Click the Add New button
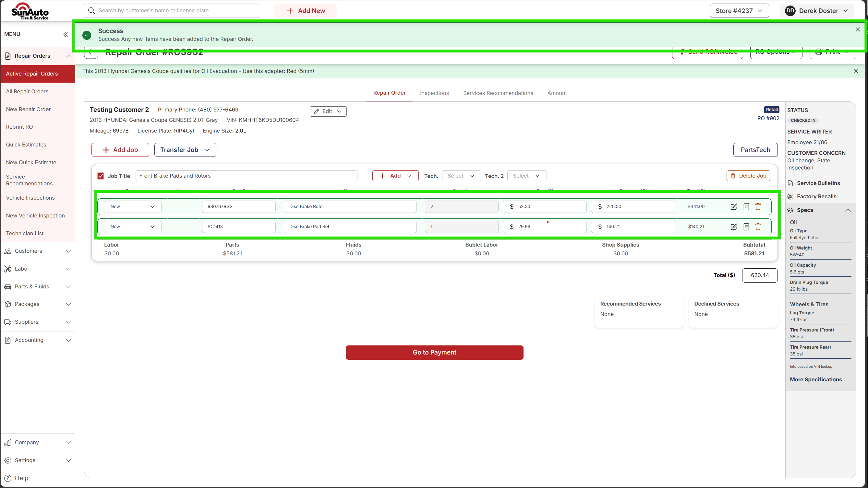 coord(305,11)
